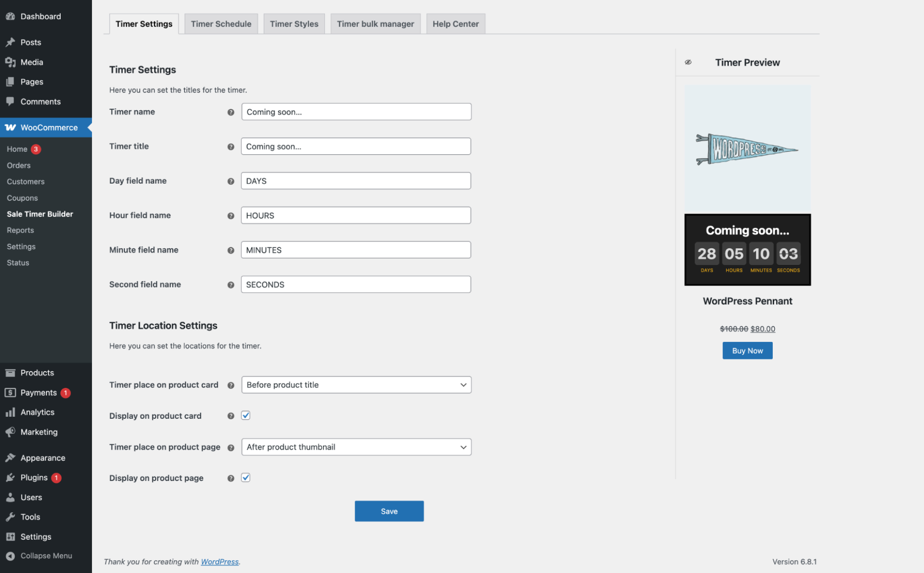This screenshot has height=573, width=924.
Task: Click the Timer title input field
Action: point(356,146)
